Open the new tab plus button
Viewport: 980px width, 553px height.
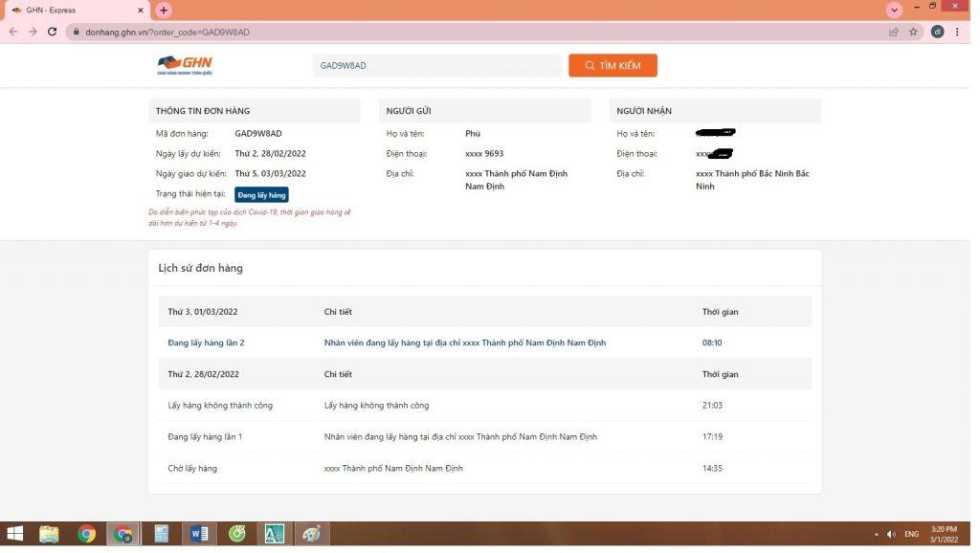(164, 10)
